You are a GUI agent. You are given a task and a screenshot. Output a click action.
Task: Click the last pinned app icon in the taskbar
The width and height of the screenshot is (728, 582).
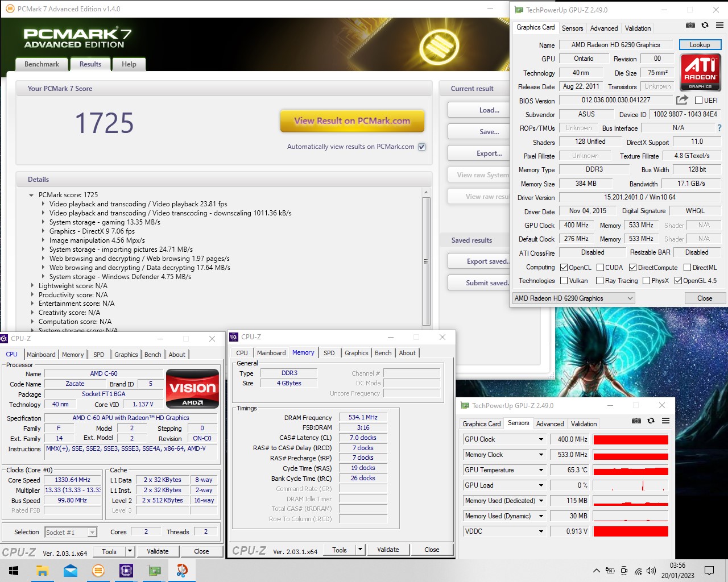click(182, 571)
